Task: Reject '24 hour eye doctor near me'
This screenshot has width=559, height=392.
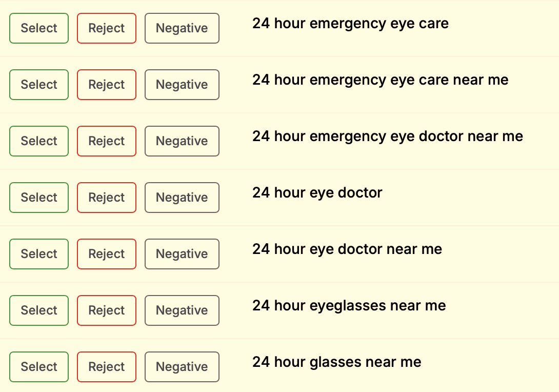Action: pyautogui.click(x=107, y=254)
